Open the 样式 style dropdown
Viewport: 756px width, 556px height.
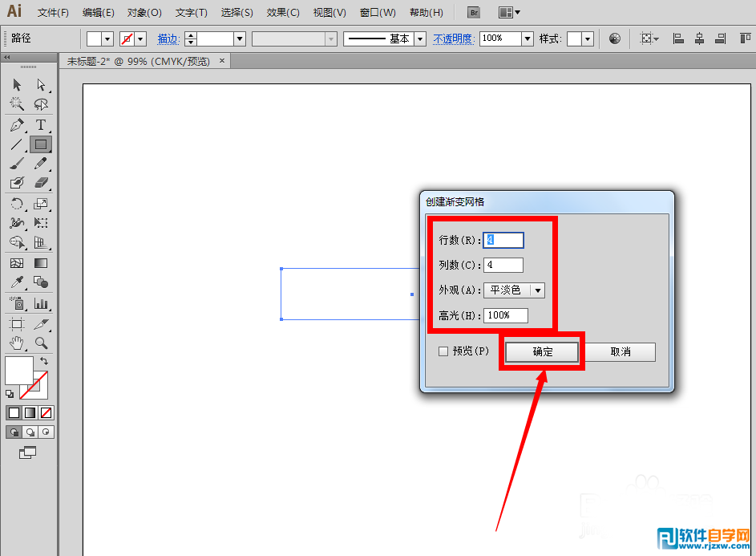click(x=588, y=39)
